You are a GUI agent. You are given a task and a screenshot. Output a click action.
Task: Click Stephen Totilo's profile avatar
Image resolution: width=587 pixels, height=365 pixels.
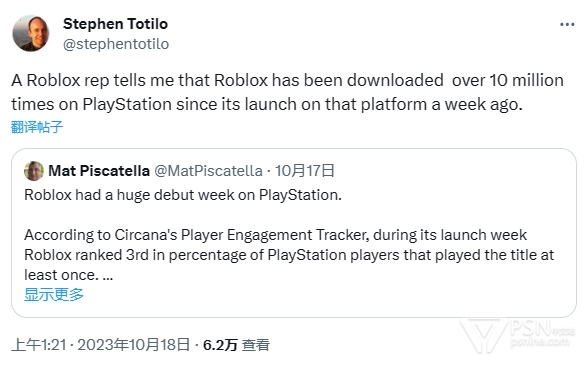(31, 33)
